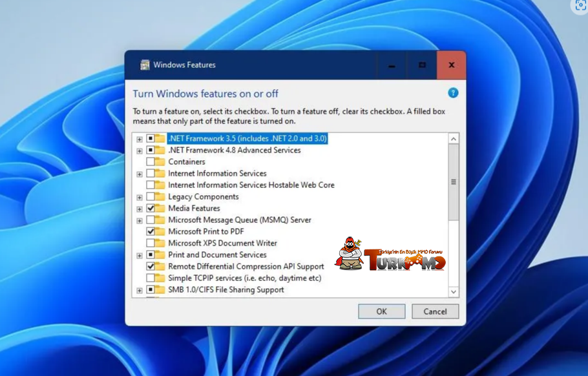The height and width of the screenshot is (376, 588).
Task: Uncheck the Media Features checkbox
Action: coord(151,208)
